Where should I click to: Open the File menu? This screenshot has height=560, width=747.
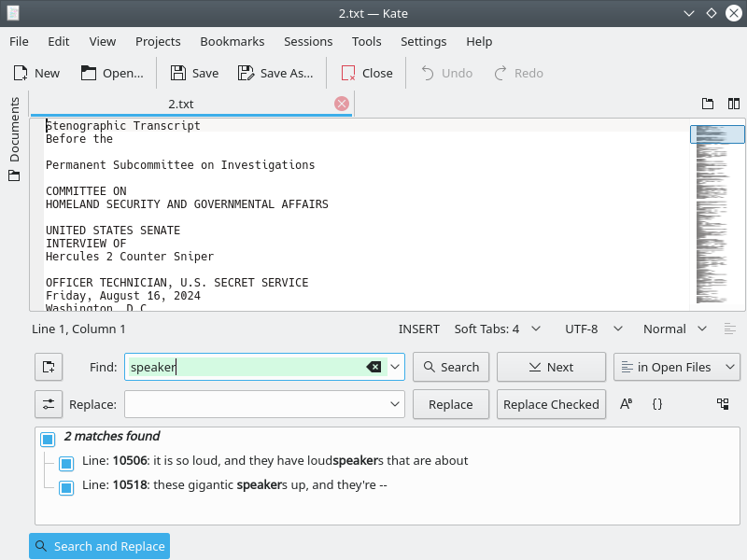(19, 41)
